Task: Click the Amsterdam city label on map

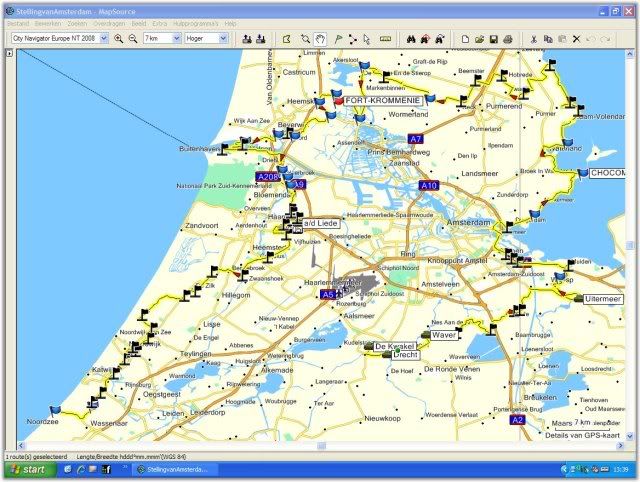Action: point(468,222)
